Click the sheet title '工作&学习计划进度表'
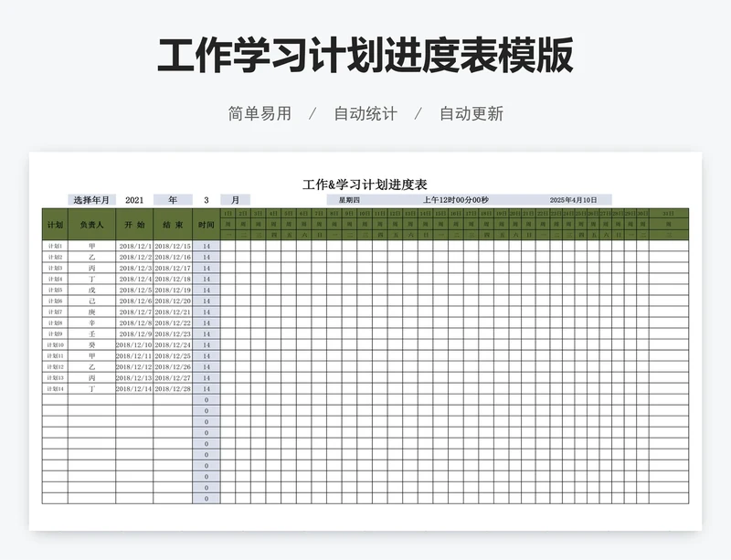This screenshot has height=560, width=731. click(365, 185)
